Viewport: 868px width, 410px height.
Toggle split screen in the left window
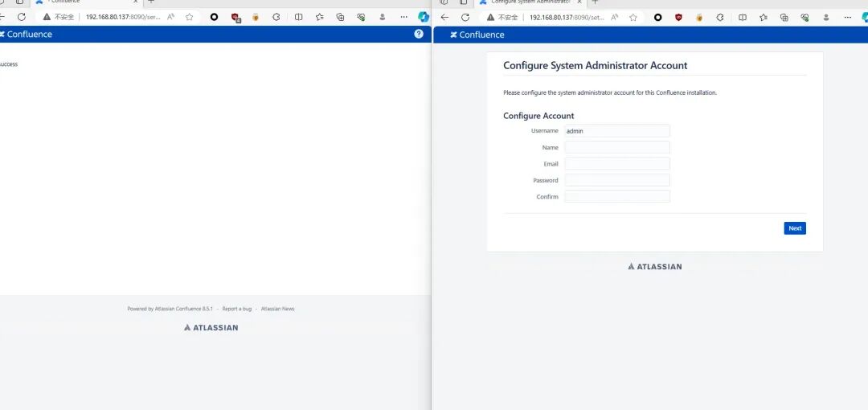pos(298,17)
